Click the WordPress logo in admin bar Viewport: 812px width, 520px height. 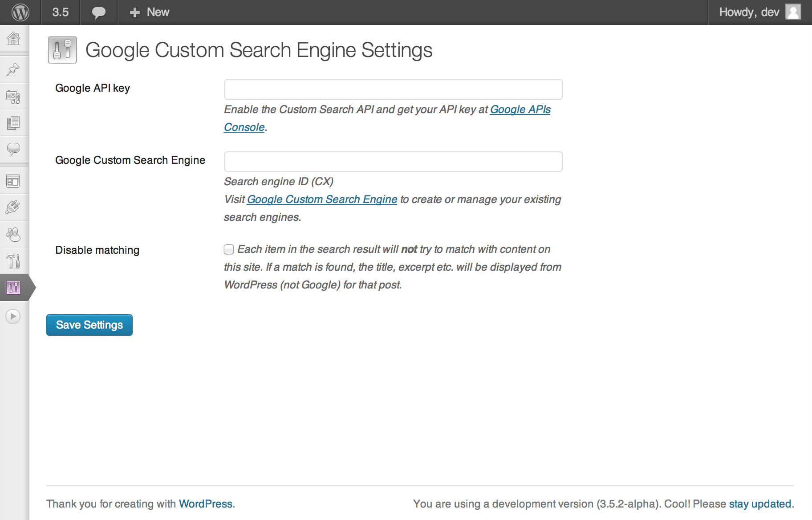click(20, 12)
